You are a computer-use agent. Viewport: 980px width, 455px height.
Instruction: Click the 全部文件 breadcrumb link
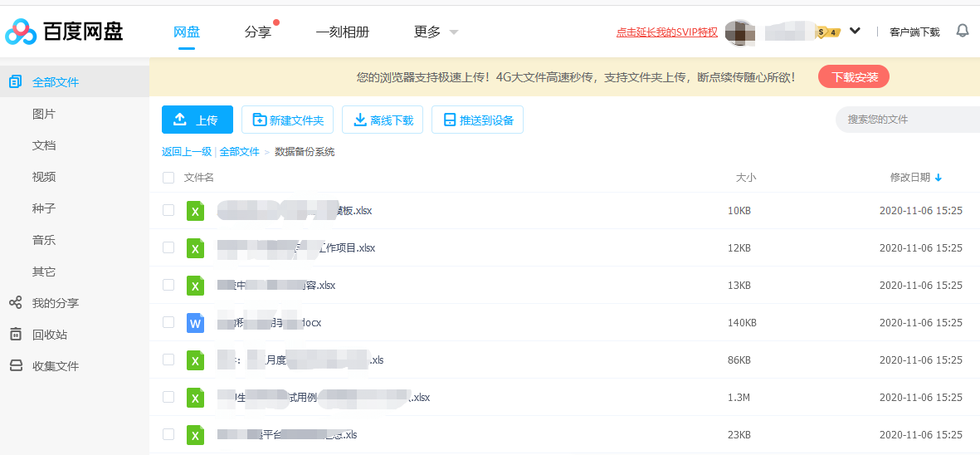click(239, 152)
